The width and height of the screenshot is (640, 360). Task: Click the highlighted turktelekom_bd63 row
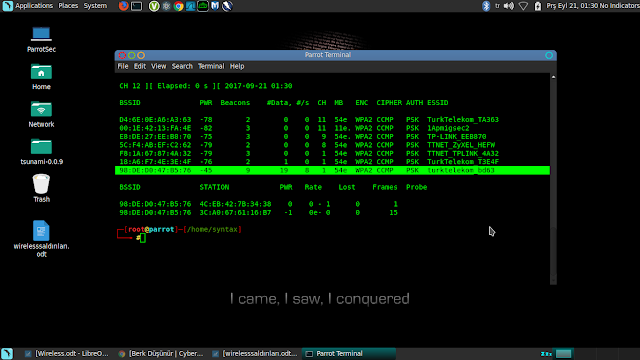pos(332,170)
